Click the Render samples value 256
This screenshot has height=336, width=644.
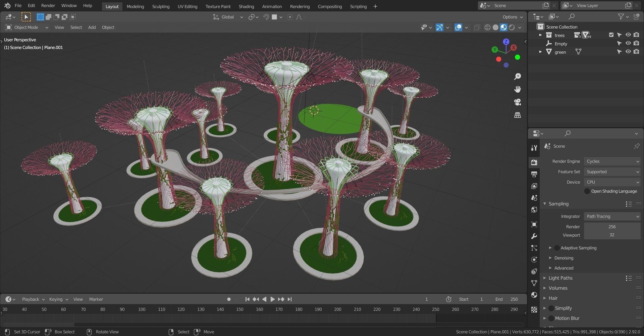point(612,227)
